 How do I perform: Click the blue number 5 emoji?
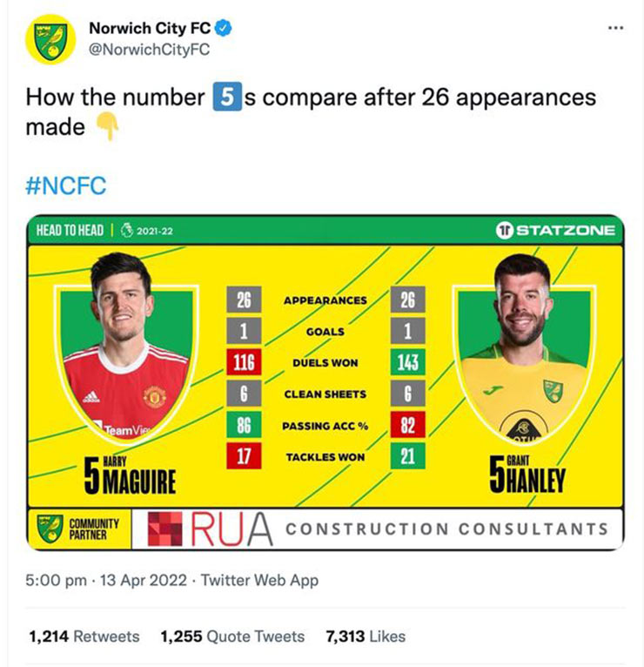coord(227,97)
